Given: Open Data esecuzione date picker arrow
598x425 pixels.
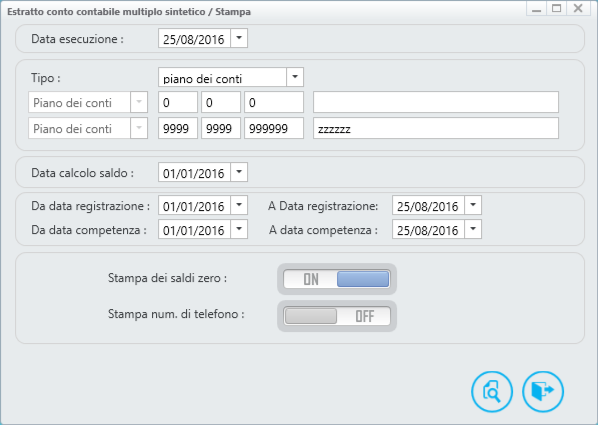Looking at the screenshot, I should pos(239,38).
